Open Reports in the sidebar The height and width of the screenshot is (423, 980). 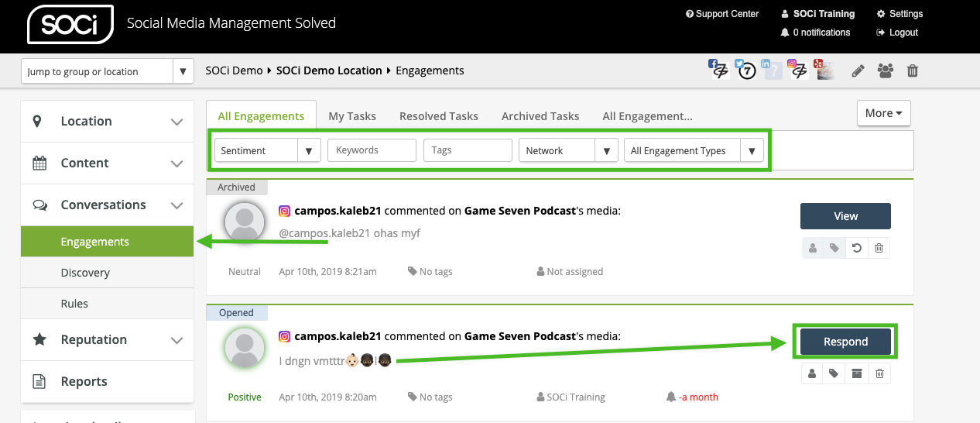click(x=107, y=381)
